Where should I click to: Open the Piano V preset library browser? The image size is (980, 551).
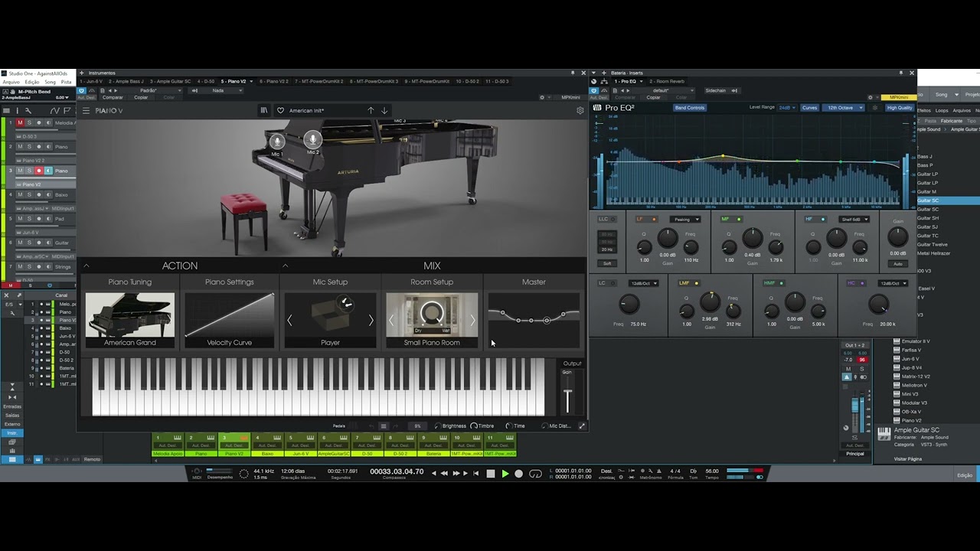[x=264, y=110]
